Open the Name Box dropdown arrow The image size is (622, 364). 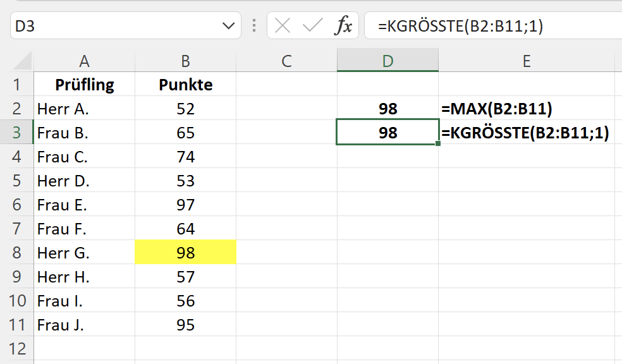(x=228, y=26)
